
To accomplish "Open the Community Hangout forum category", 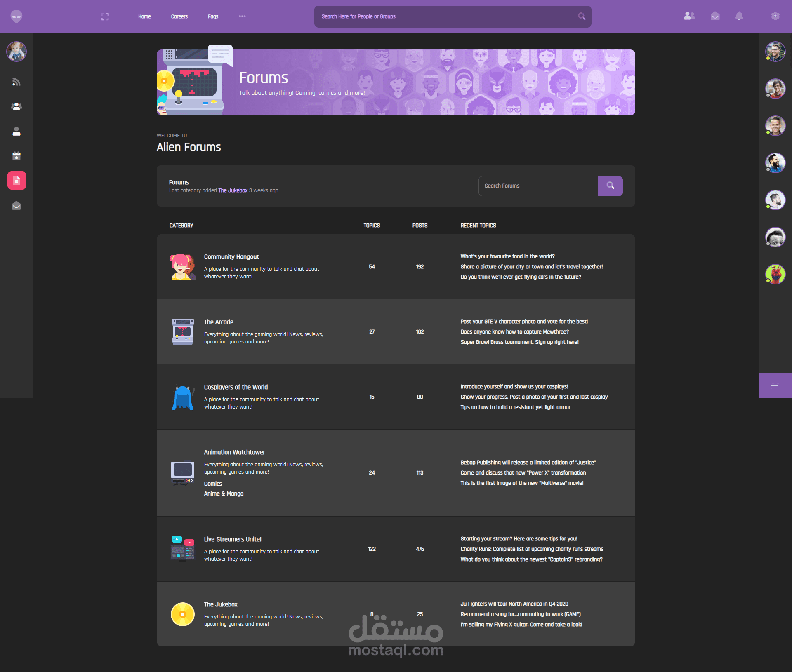I will [x=231, y=257].
